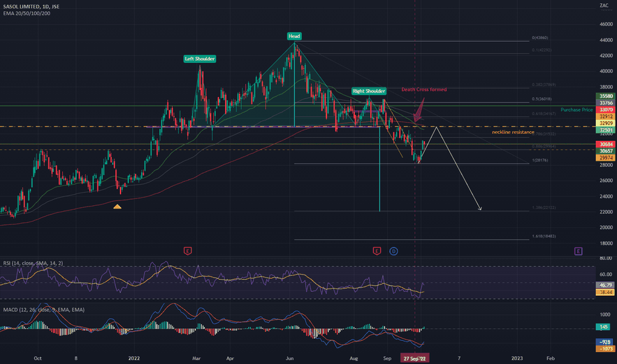The height and width of the screenshot is (364, 617).
Task: Click the 20000 price axis label
Action: tap(606, 228)
